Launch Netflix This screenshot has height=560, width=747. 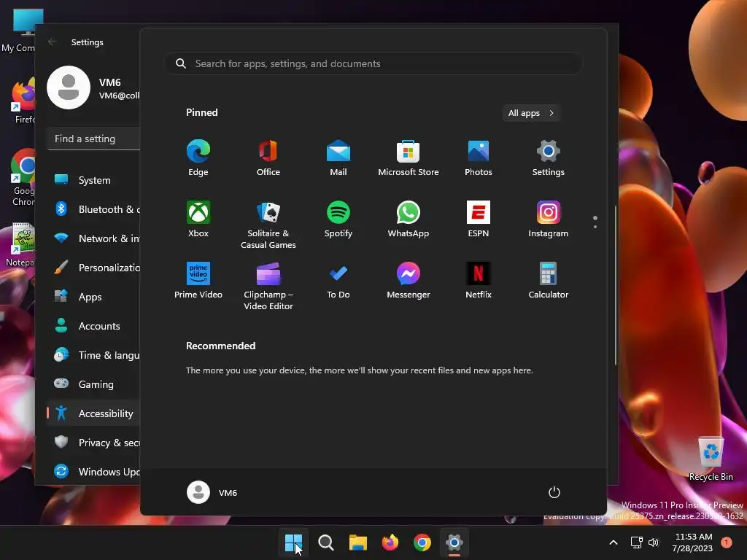[479, 281]
